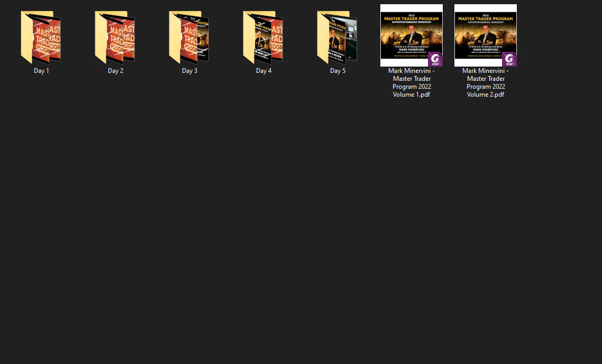Click PDF badge on Volume 1 thumbnail
602x364 pixels.
tap(435, 59)
